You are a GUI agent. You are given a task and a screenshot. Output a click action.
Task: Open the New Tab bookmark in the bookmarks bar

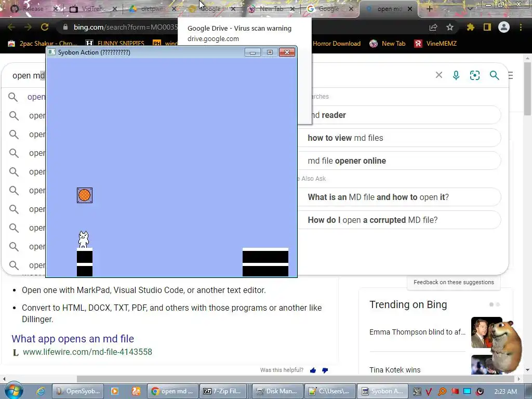coord(388,44)
